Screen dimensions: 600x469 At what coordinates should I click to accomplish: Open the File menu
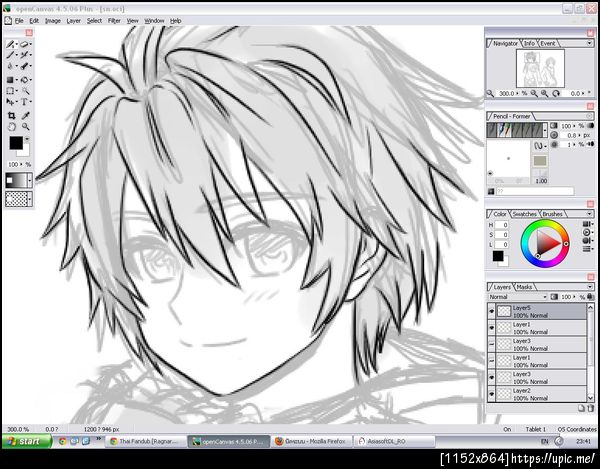19,21
